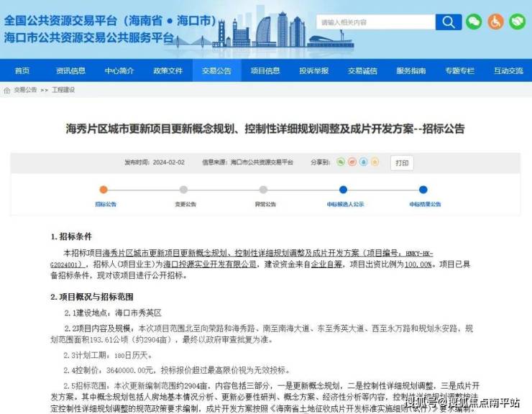This screenshot has height=414, width=532.
Task: Select the 招标公告 orange step marker
Action: [104, 190]
